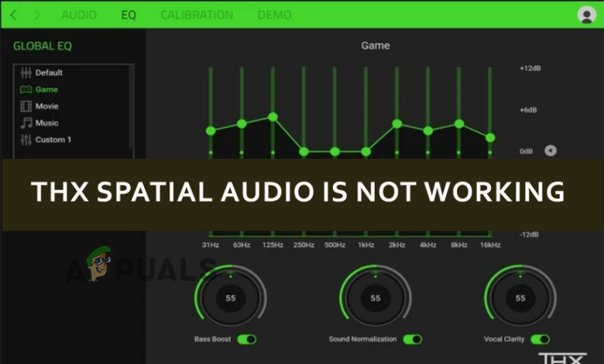
Task: Click the Bass Boost dial
Action: pos(230,297)
